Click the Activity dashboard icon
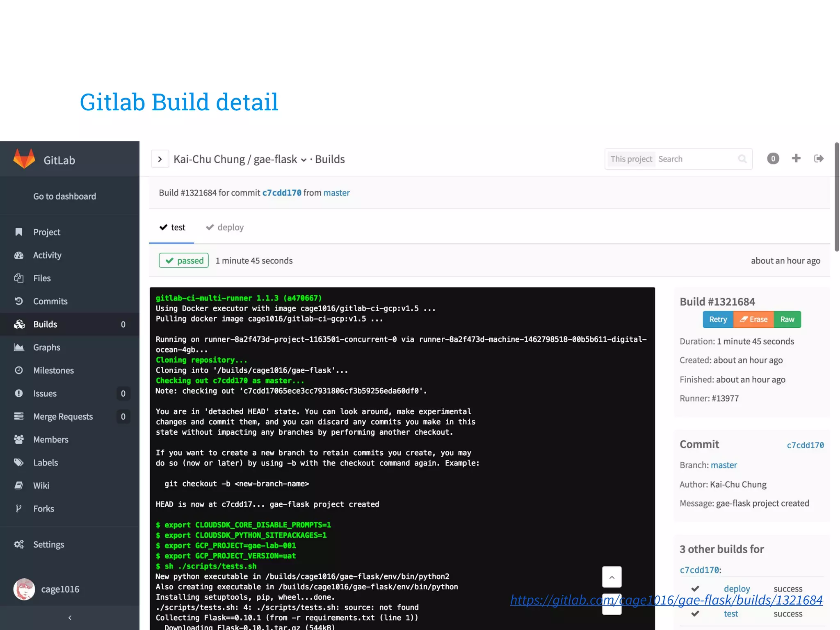 (19, 255)
